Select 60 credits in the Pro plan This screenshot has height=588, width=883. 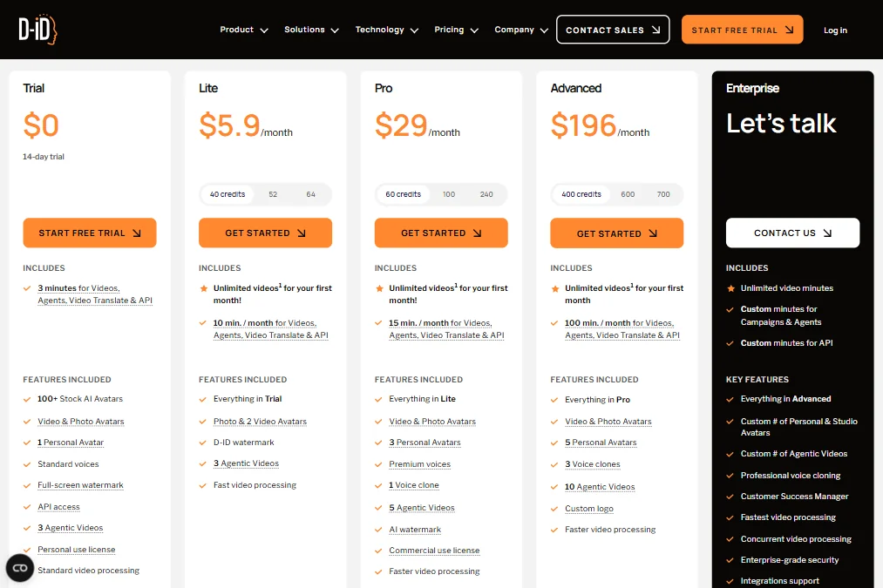(x=404, y=194)
